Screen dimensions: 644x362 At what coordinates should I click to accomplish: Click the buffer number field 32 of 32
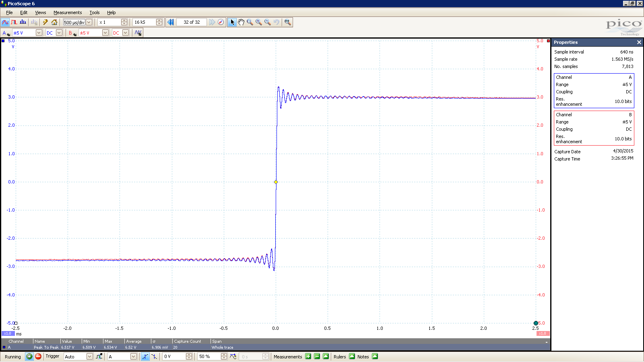pos(192,22)
